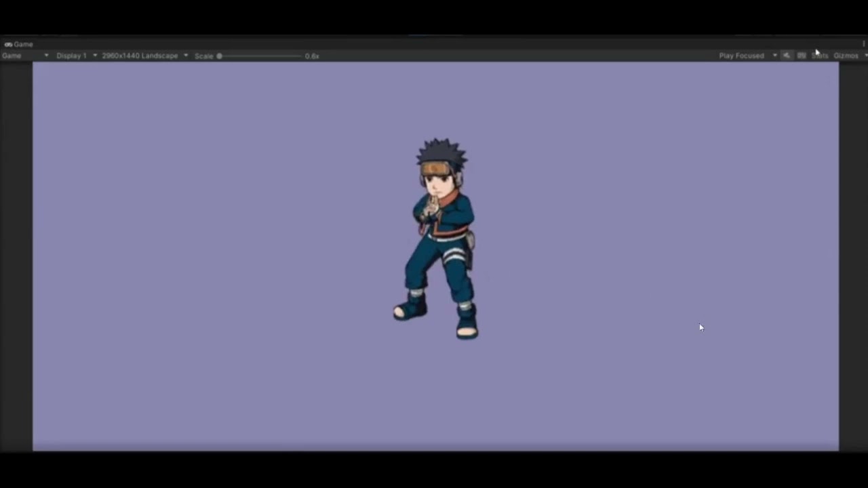Toggle the Mute Audio icon

pos(787,56)
